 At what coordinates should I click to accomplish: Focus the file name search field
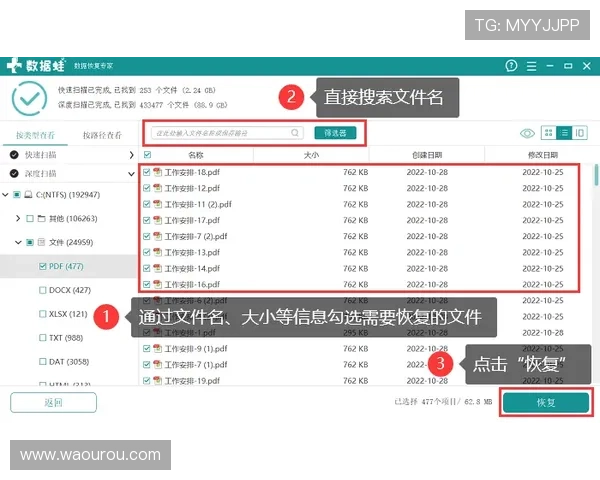coord(227,133)
